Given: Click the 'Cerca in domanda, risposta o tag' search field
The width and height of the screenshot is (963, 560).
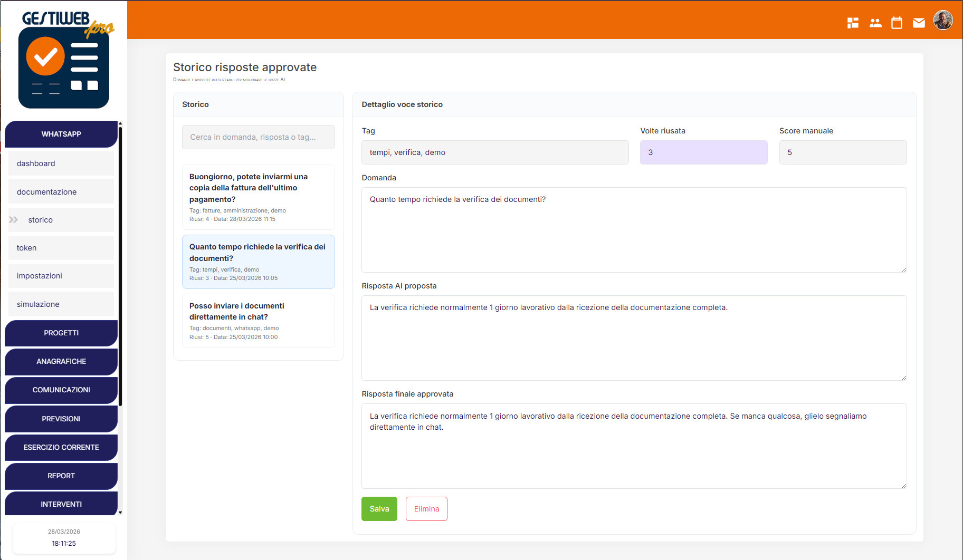Looking at the screenshot, I should 258,137.
